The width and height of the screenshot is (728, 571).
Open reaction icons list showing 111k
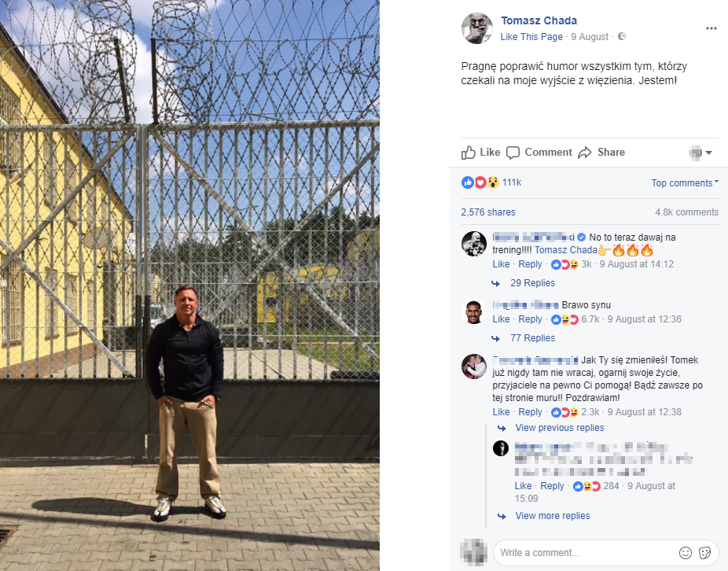491,182
